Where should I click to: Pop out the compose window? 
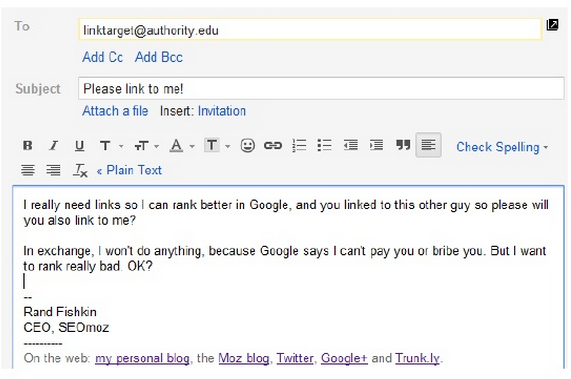(x=552, y=25)
